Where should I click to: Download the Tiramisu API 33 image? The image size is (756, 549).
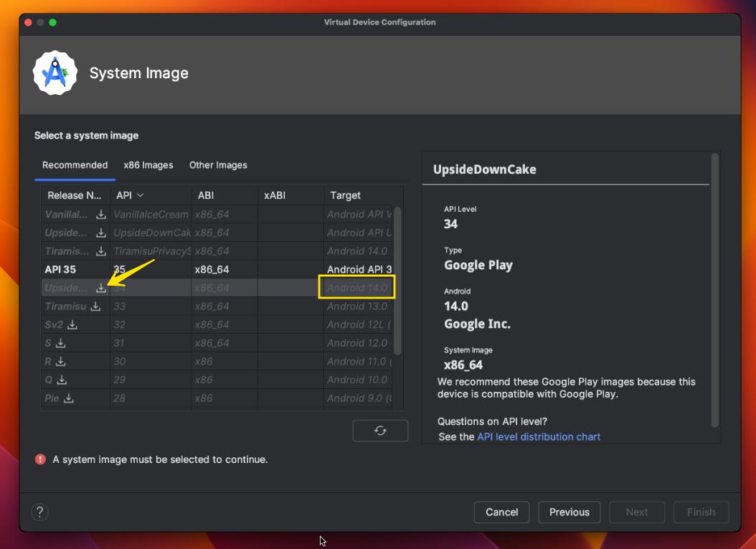[x=95, y=306]
